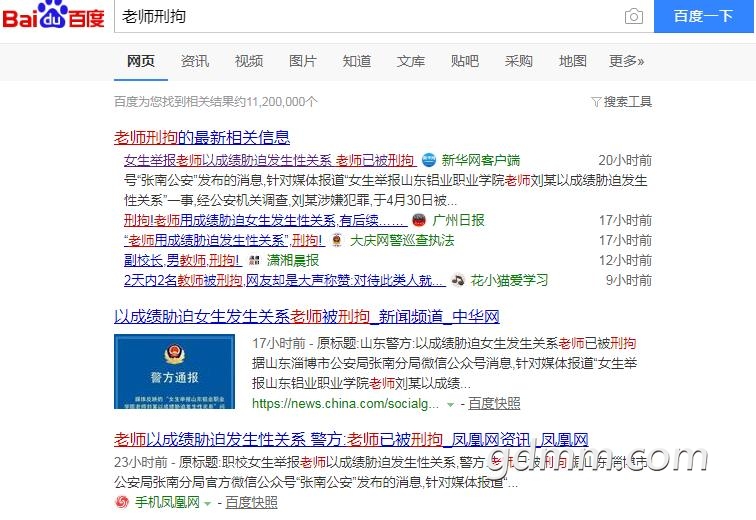
Task: Click the 大庆网警巡查执法 source icon
Action: point(337,240)
